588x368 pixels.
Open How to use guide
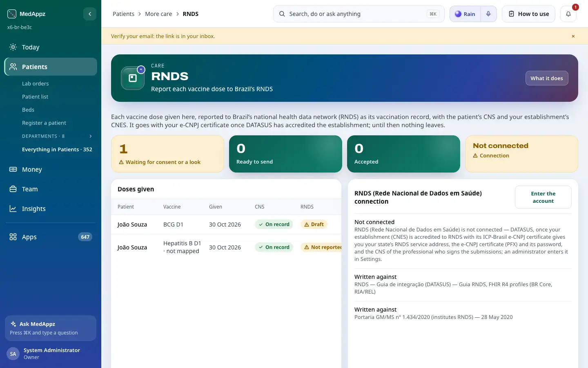pos(528,14)
